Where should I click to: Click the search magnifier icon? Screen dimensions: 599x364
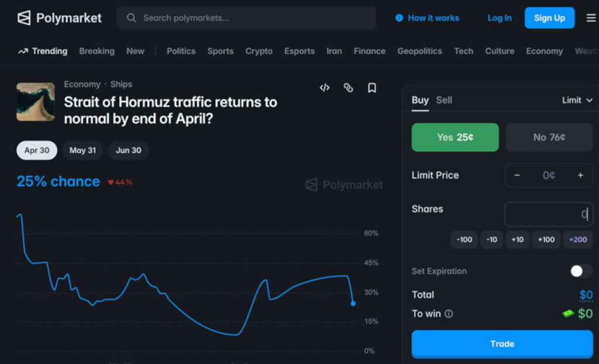[x=132, y=18]
